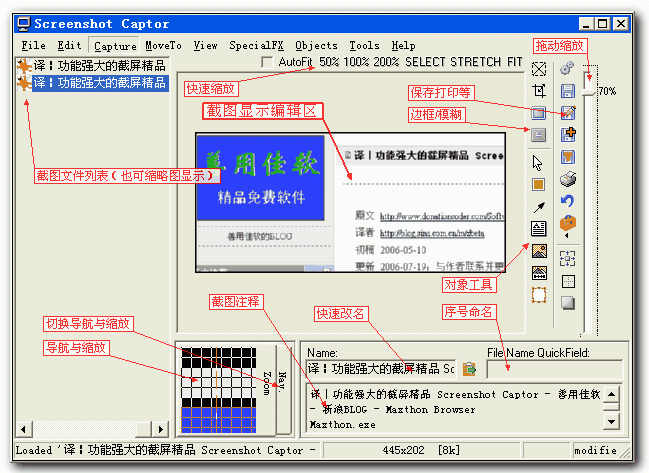The image size is (649, 473).
Task: Select the arrow line drawing tool
Action: pos(539,207)
